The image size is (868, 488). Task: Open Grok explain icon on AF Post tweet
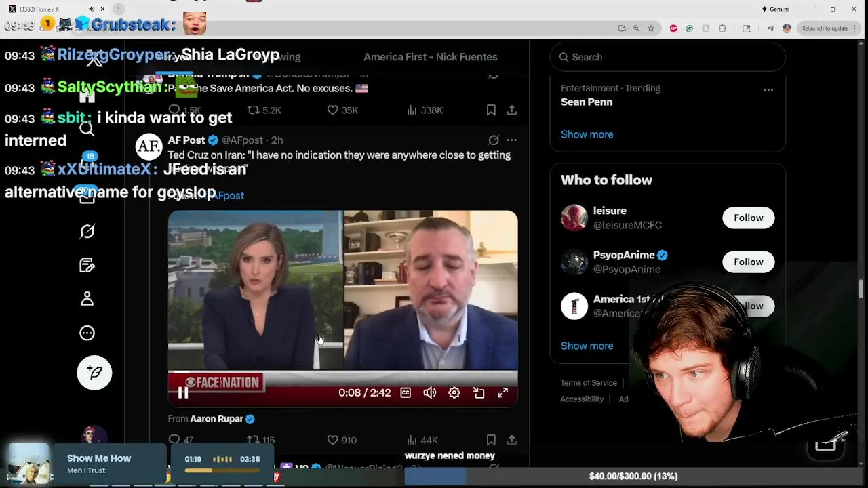[494, 140]
